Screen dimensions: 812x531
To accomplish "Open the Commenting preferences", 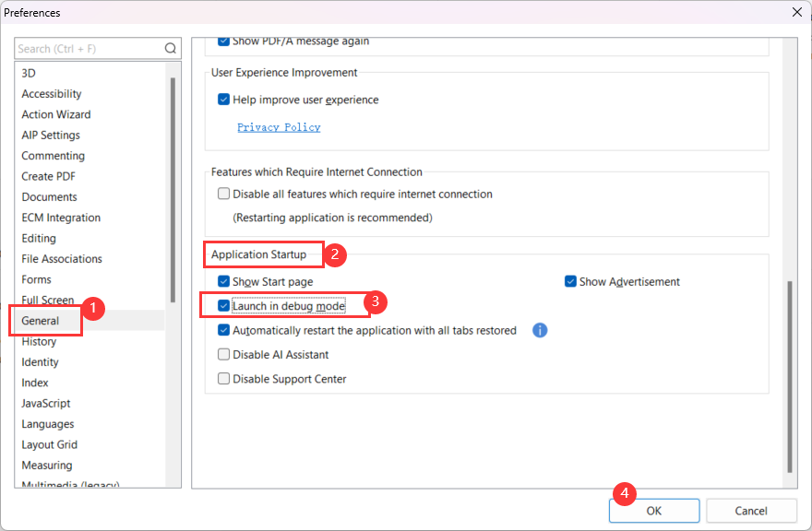I will [x=53, y=155].
